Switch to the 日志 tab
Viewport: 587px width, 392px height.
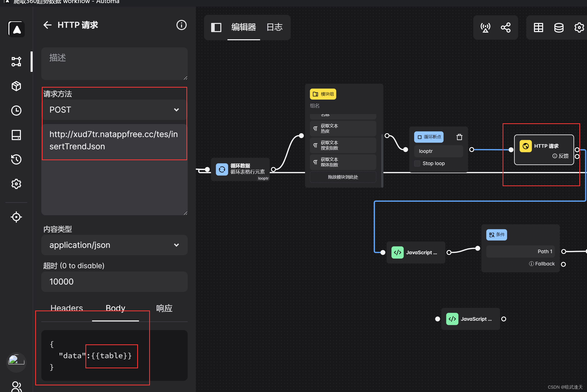pyautogui.click(x=274, y=27)
